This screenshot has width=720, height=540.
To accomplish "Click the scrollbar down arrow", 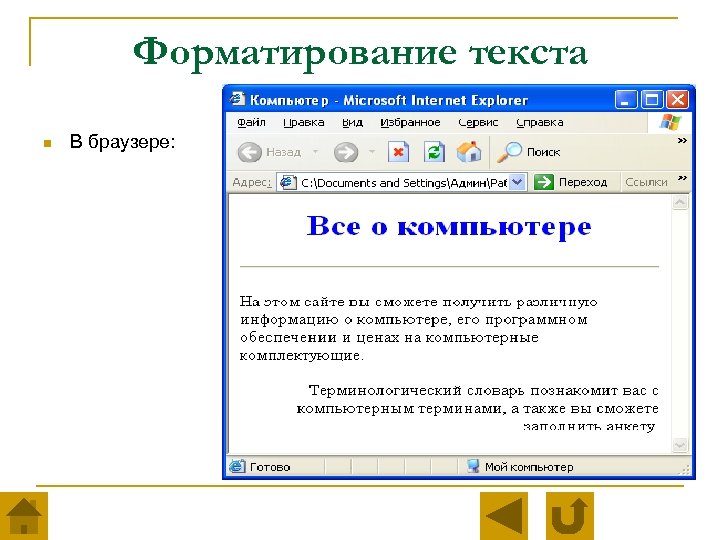I will click(x=680, y=444).
